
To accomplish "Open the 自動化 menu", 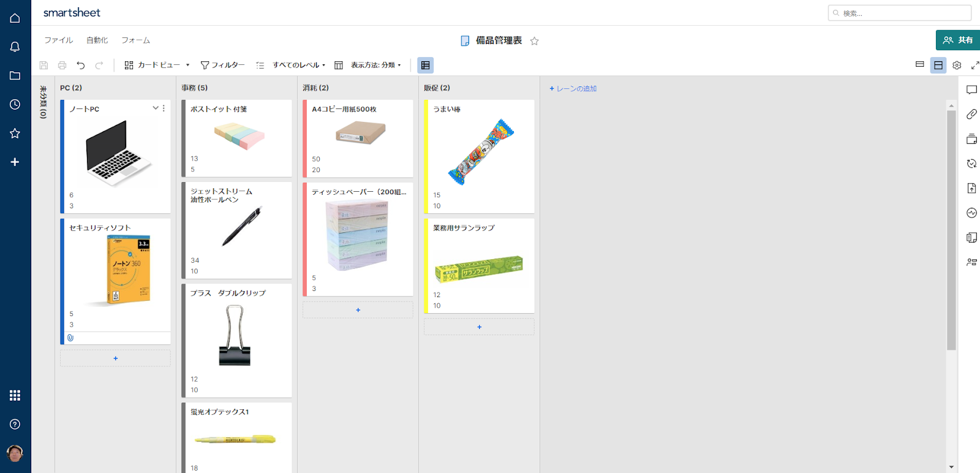I will pyautogui.click(x=97, y=40).
